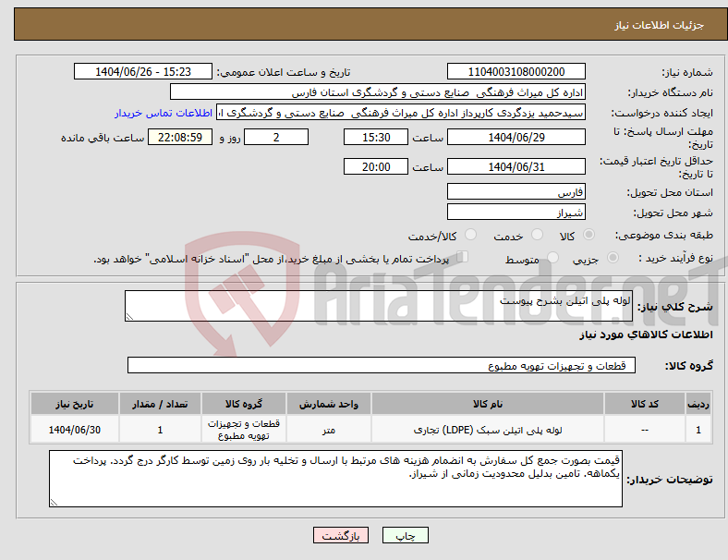Click the گروه کالا column header in table
Viewport: 728px width, 560px height.
(x=244, y=404)
